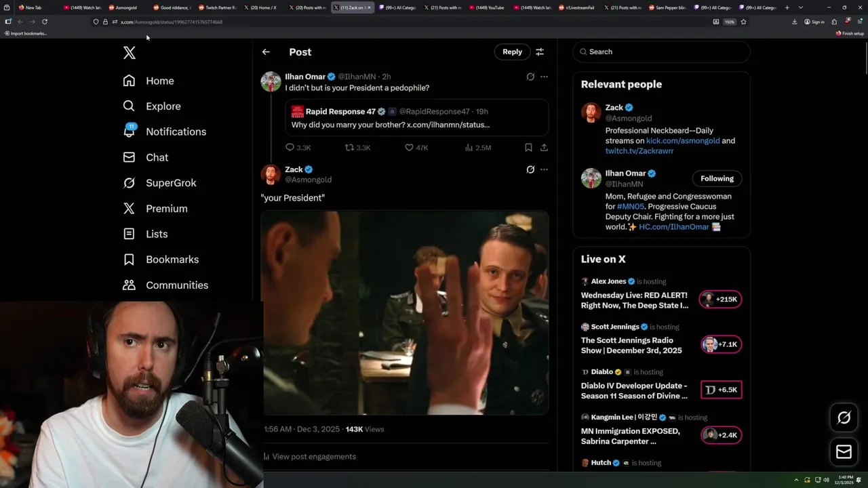Screen dimensions: 868x488
Task: Click the page scrollbar thumb
Action: 865,58
